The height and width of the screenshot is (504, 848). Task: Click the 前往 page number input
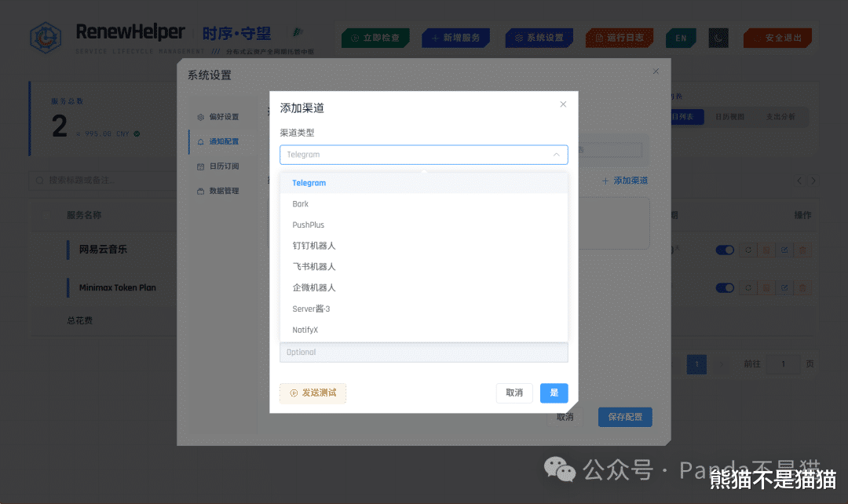click(x=783, y=364)
